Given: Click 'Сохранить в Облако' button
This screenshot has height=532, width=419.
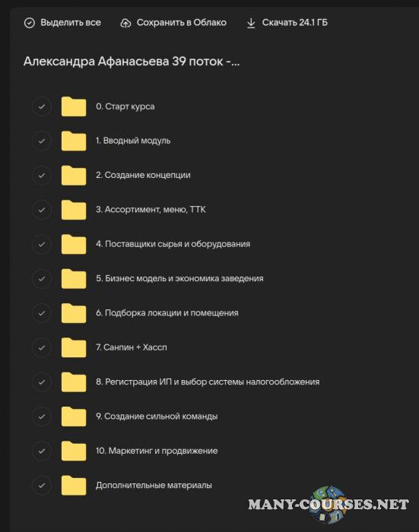Looking at the screenshot, I should pos(181,23).
